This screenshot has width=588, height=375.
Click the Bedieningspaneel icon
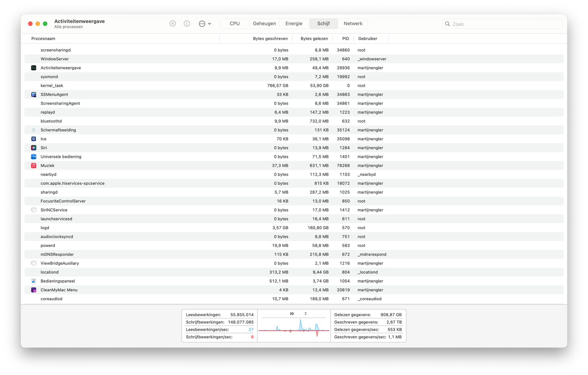[x=34, y=281]
